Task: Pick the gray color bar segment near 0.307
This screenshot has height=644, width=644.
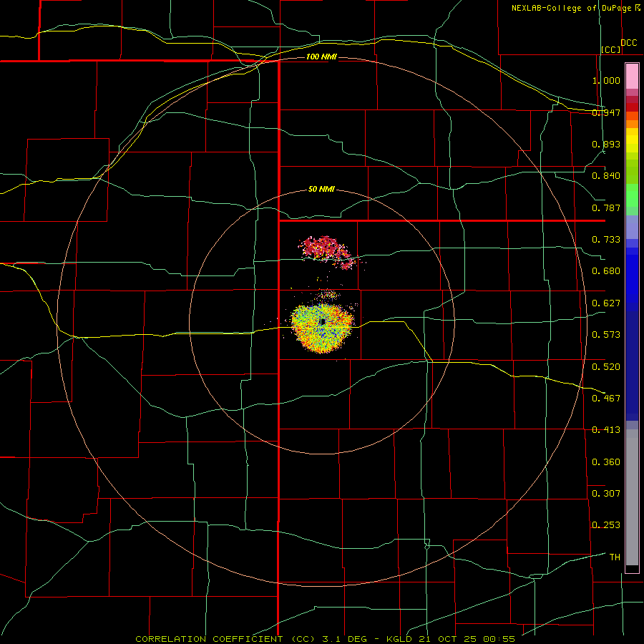Action: pos(632,497)
